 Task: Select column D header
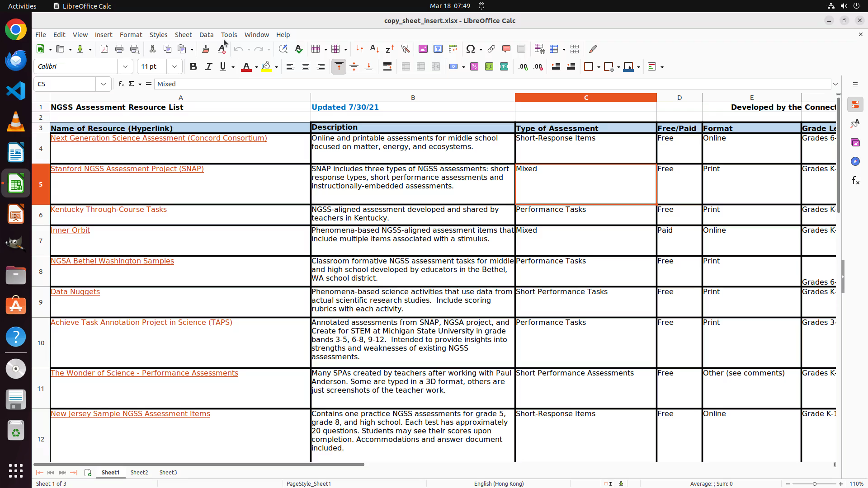click(x=679, y=98)
